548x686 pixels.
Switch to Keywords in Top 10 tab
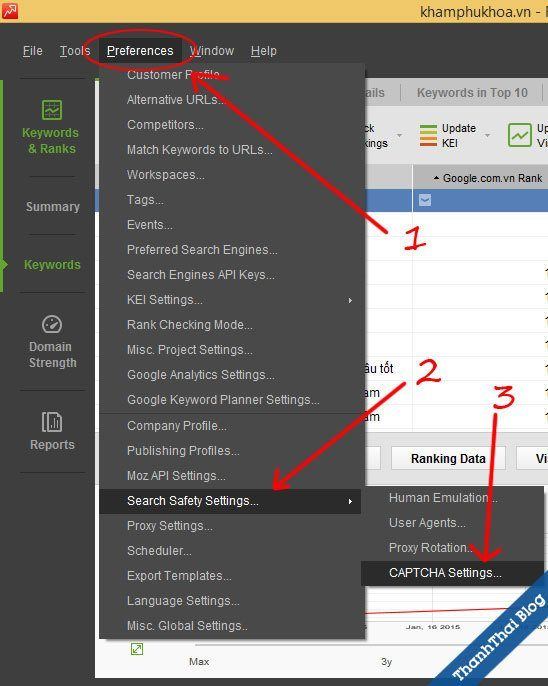click(472, 93)
